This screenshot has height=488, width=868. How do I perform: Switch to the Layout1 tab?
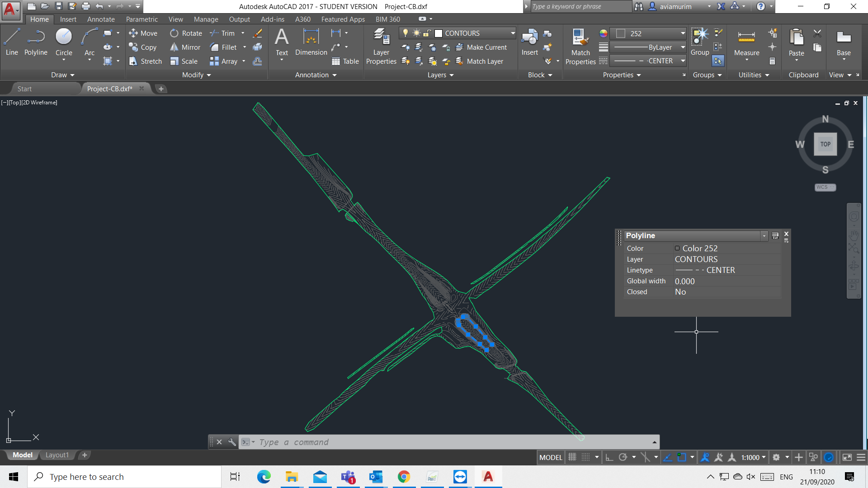(57, 455)
